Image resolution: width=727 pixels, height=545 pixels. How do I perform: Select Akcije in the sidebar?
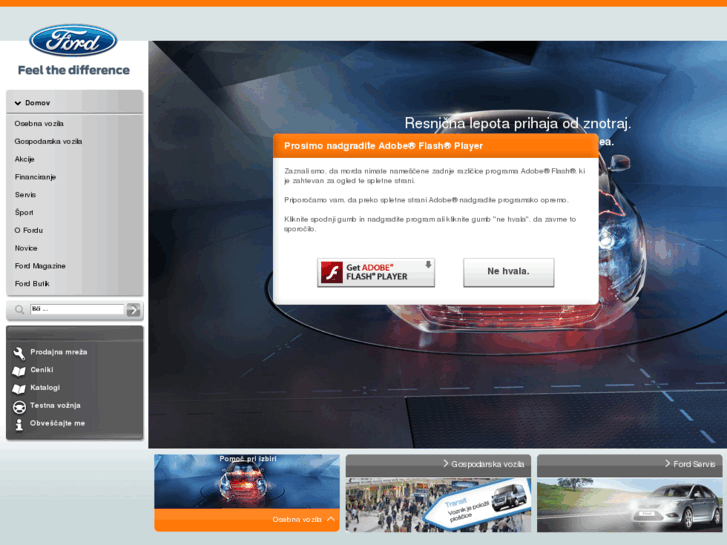[x=25, y=159]
